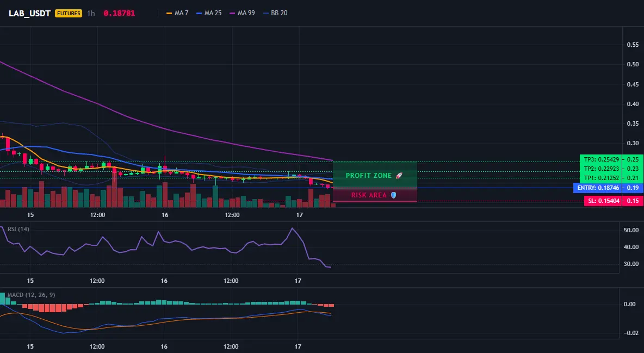Click the RSI (14) indicator label
644x353 pixels.
click(18, 229)
